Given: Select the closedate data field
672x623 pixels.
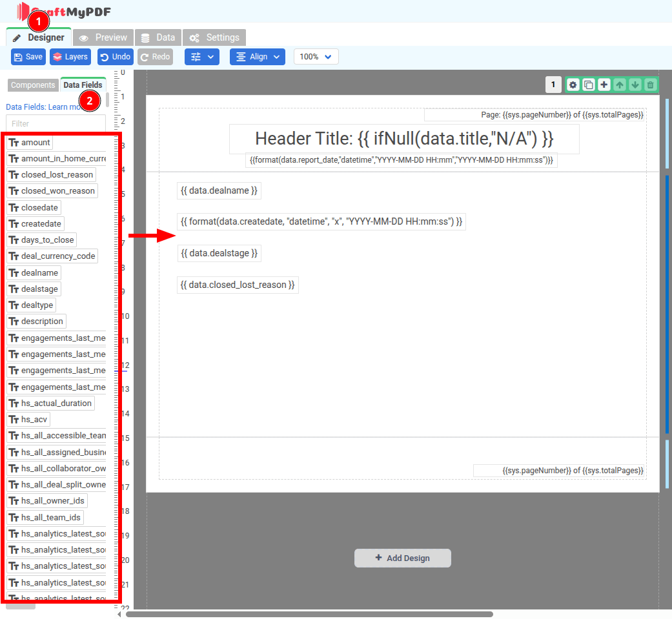Looking at the screenshot, I should pos(34,207).
